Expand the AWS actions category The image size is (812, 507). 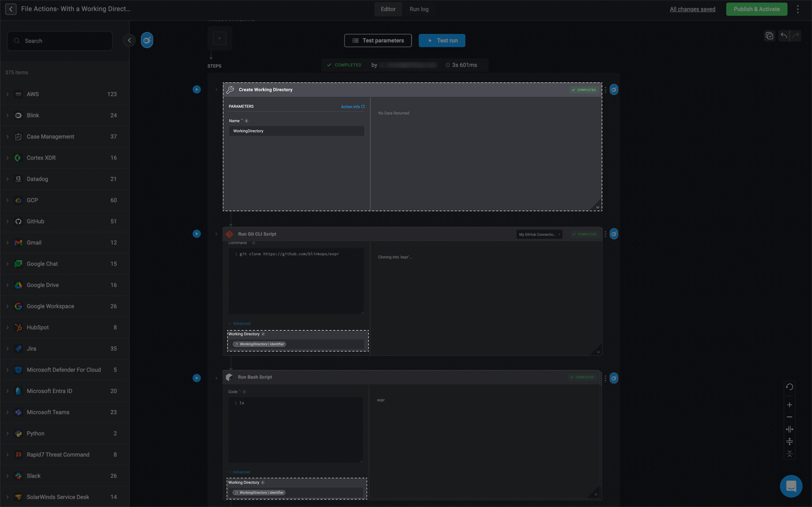[8, 94]
